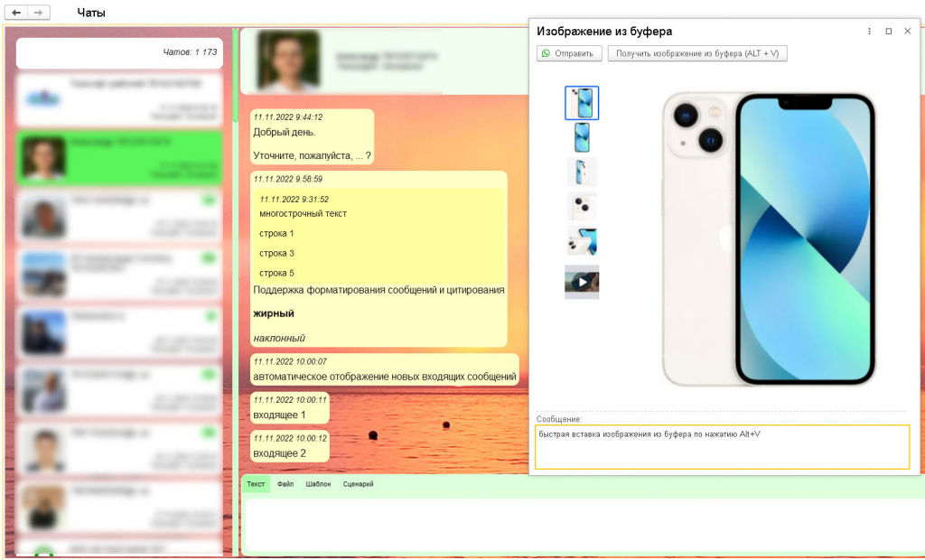
Task: Click the timestamp 11.11.2022 10:00:11
Action: pos(290,400)
